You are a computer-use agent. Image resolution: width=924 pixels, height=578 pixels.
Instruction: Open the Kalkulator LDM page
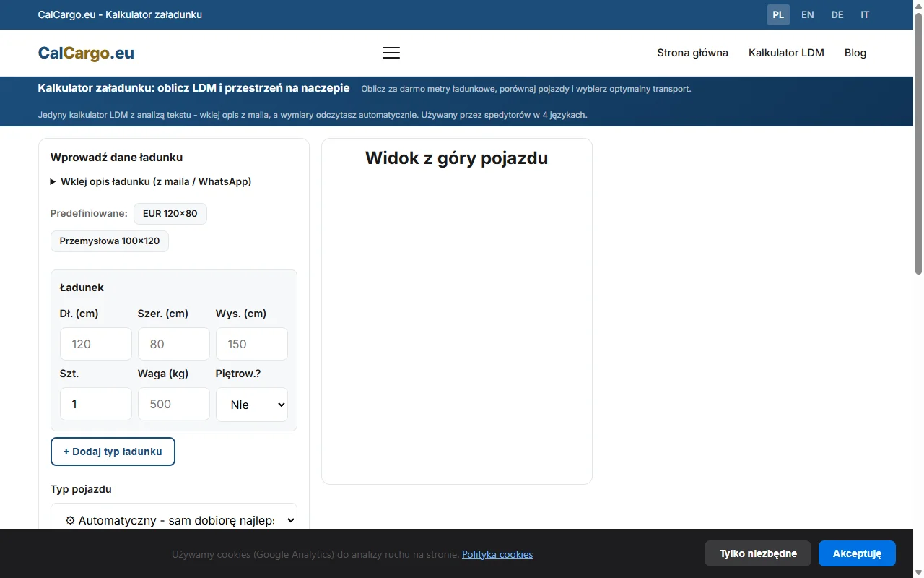pyautogui.click(x=786, y=53)
